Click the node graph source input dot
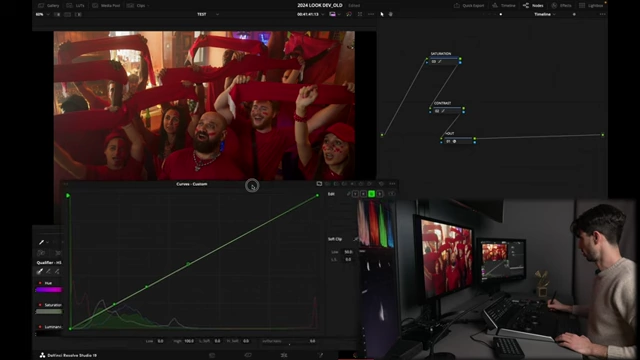Screen dimensions: 640x360 pos(382,135)
